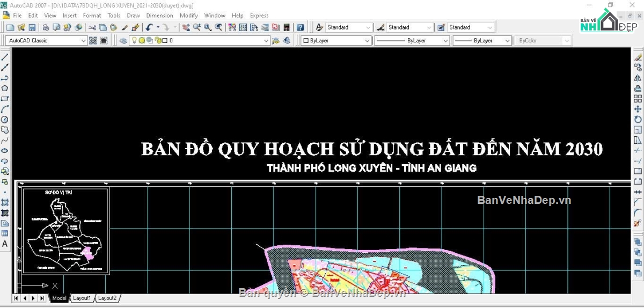644x308 pixels.
Task: Expand the layer list dropdown
Action: pyautogui.click(x=266, y=41)
